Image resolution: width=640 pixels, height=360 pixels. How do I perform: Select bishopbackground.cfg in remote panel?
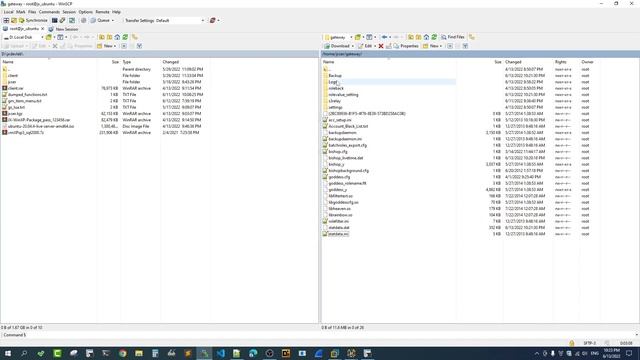(x=349, y=171)
